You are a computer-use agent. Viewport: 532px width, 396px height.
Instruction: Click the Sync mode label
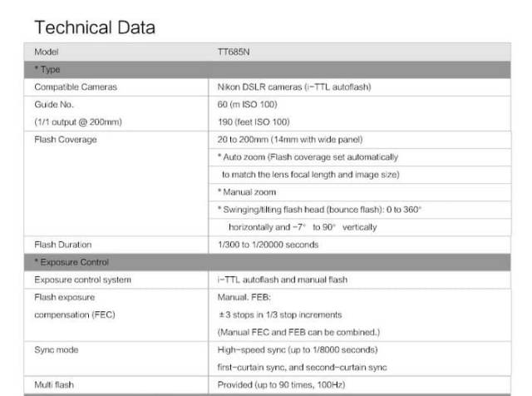click(x=57, y=349)
